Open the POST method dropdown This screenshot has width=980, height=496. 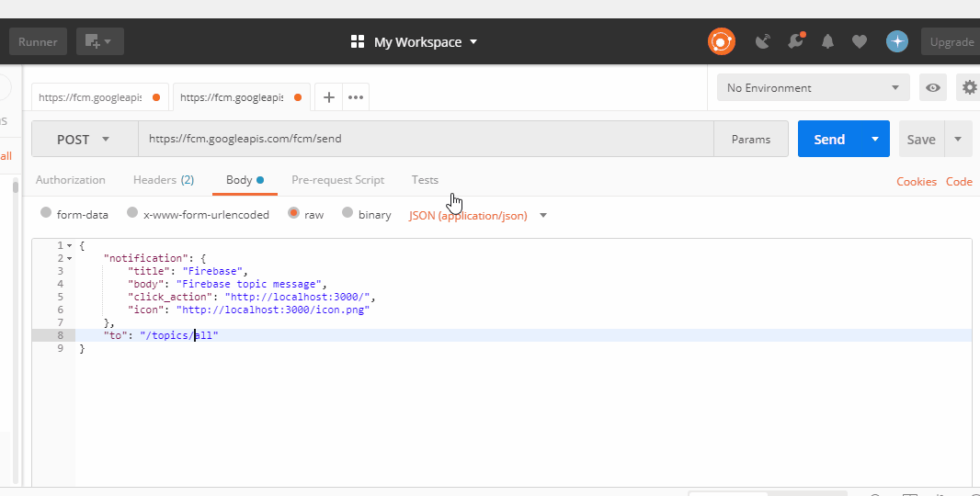coord(85,140)
